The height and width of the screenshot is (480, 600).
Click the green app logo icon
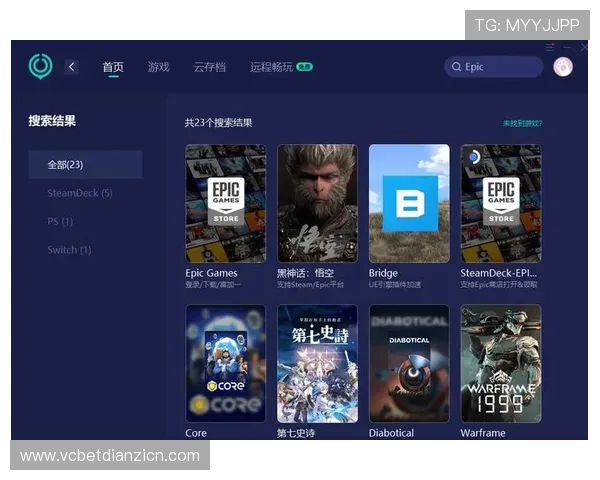[x=40, y=66]
